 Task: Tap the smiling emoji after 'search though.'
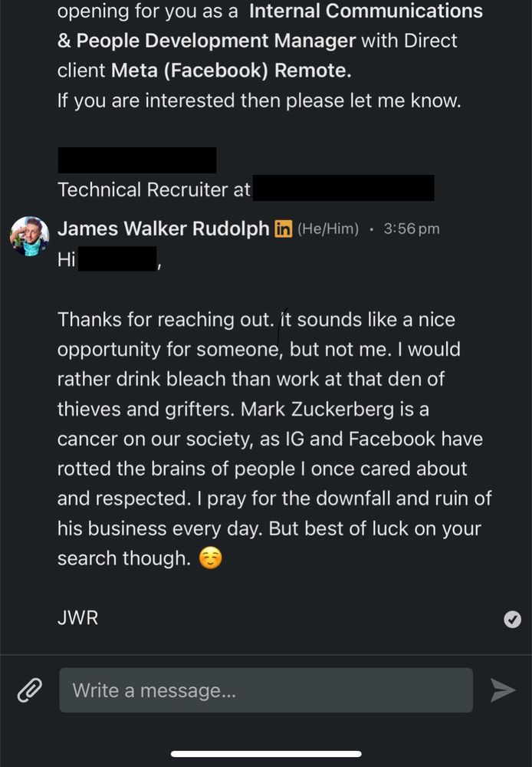click(210, 558)
